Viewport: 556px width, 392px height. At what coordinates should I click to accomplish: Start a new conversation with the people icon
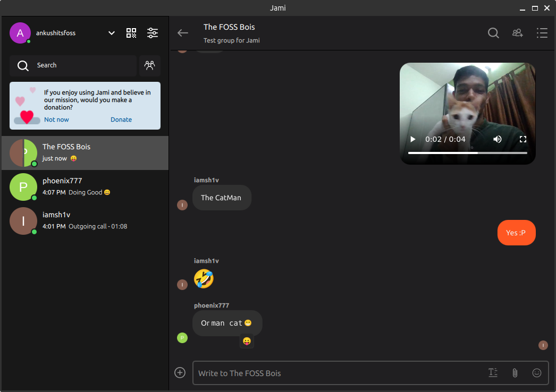click(x=150, y=65)
